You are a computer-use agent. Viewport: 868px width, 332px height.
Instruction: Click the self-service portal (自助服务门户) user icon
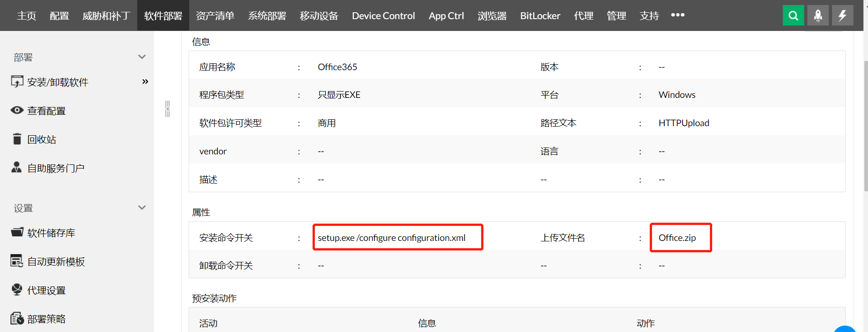16,167
